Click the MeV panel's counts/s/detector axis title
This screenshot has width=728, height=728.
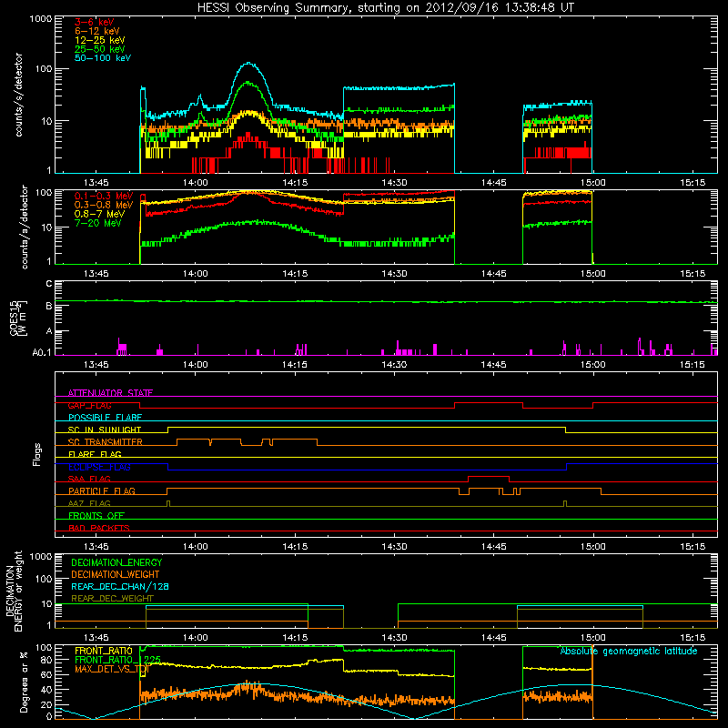tap(25, 227)
